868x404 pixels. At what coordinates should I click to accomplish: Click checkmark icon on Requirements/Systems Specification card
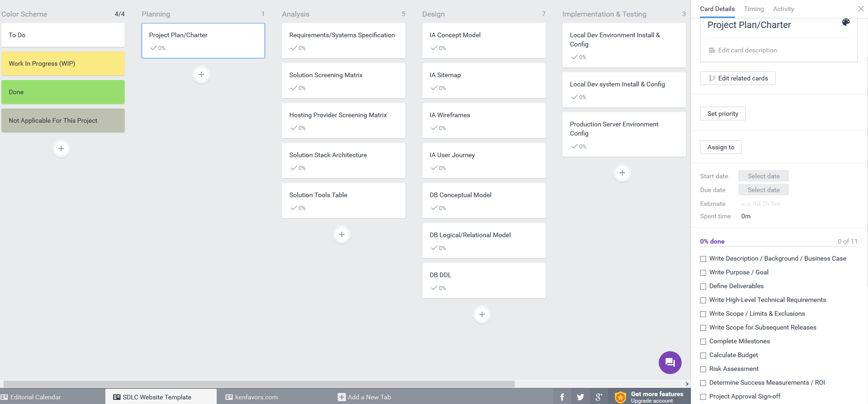tap(293, 48)
